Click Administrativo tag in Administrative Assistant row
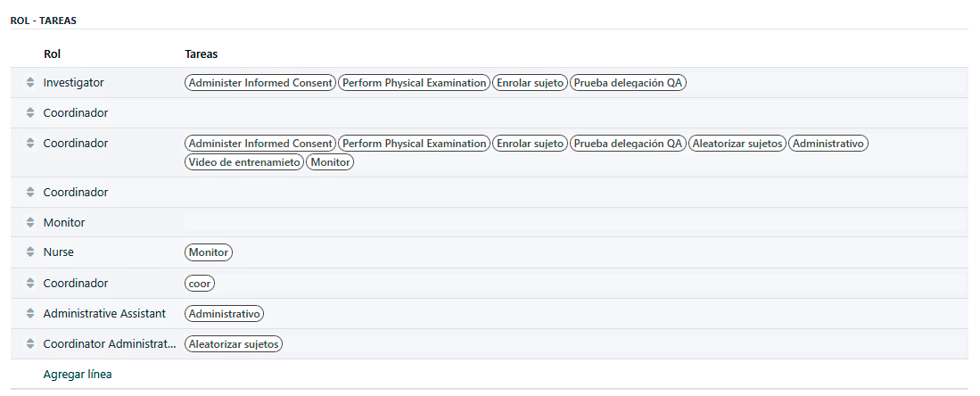Image resolution: width=980 pixels, height=396 pixels. (x=225, y=314)
